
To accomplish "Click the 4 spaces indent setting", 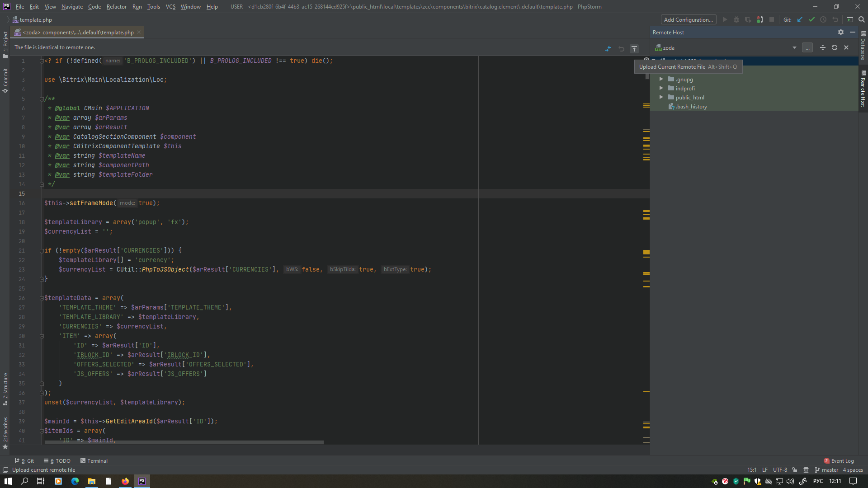I will point(853,470).
